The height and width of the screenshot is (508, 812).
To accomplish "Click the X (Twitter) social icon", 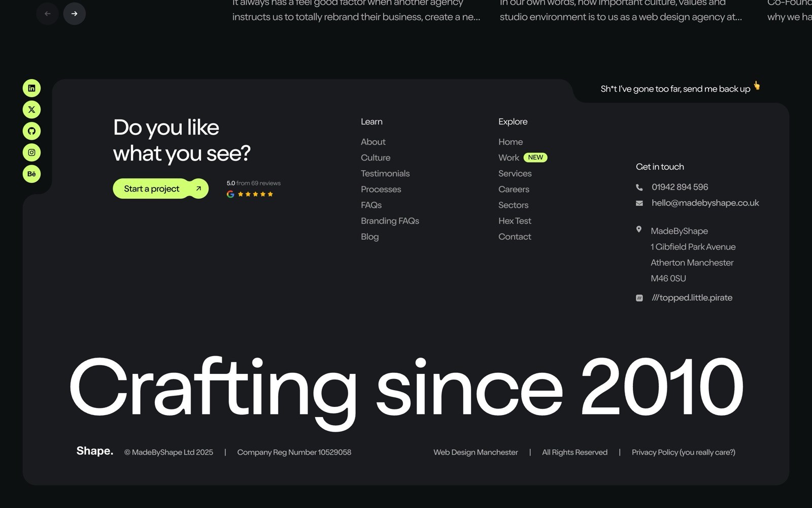I will tap(31, 109).
